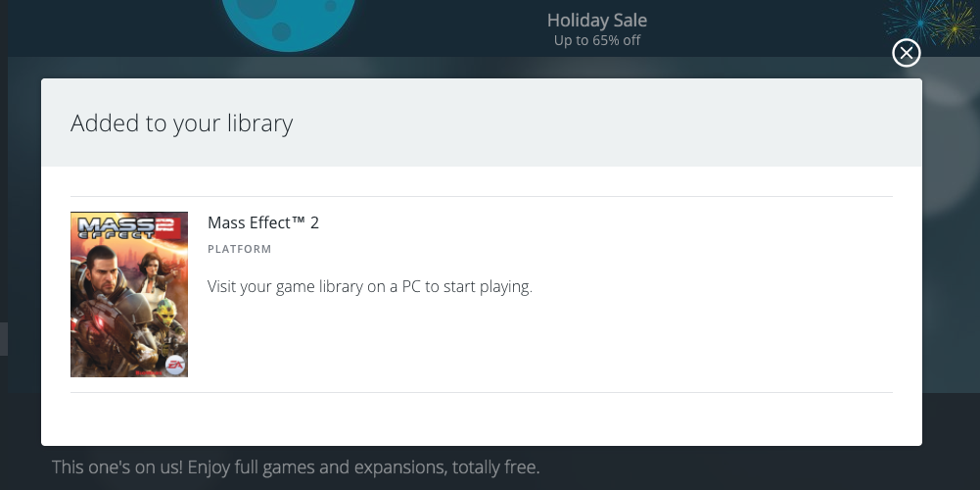The image size is (980, 490).
Task: Click the Mass Effect 2 cover art
Action: point(129,294)
